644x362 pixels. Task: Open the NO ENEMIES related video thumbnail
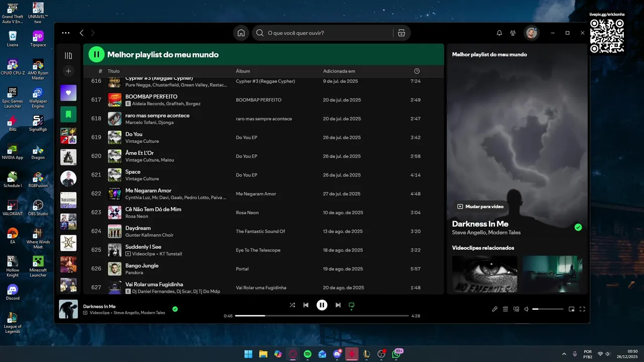point(485,274)
